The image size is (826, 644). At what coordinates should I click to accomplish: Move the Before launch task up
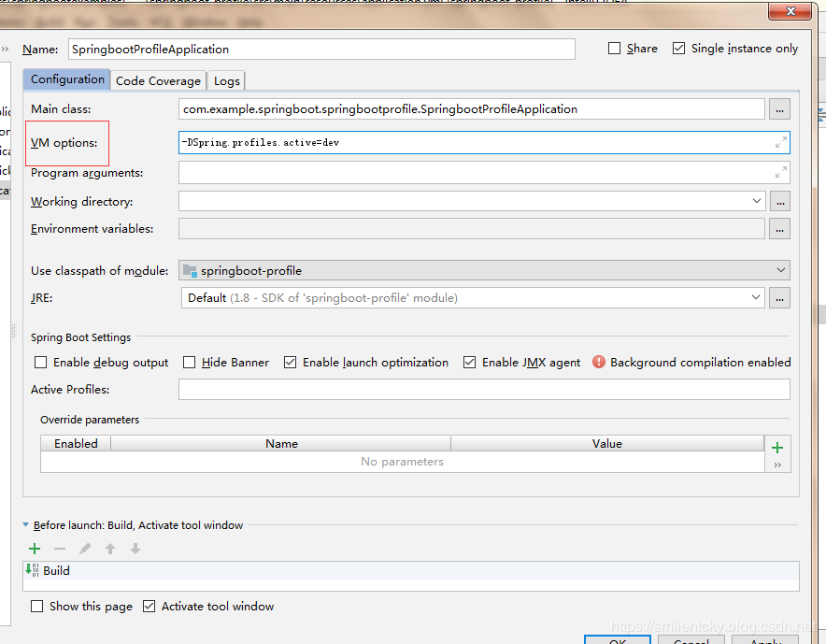point(110,549)
